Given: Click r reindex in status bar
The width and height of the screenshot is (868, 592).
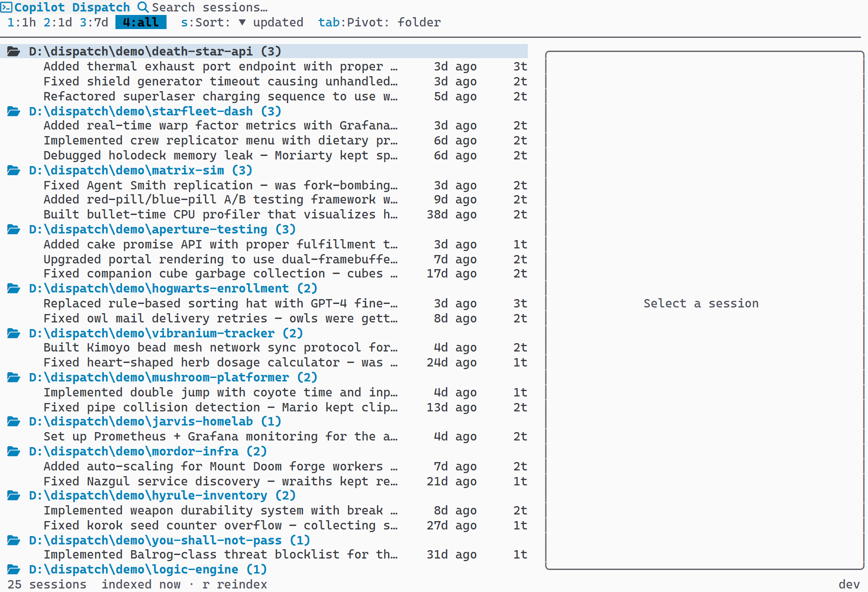Looking at the screenshot, I should (235, 585).
